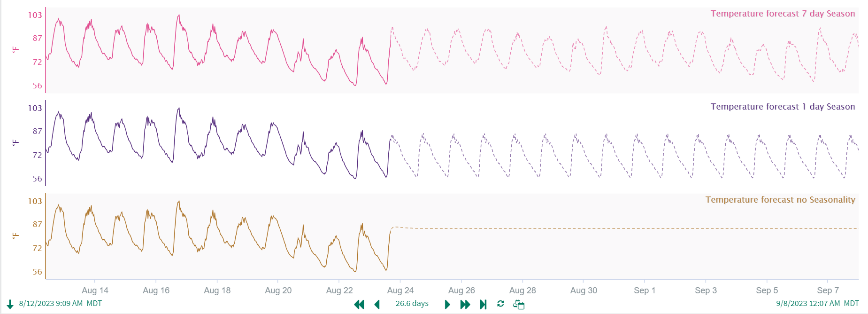
Task: Click the green down arrow beside start date
Action: [x=10, y=304]
